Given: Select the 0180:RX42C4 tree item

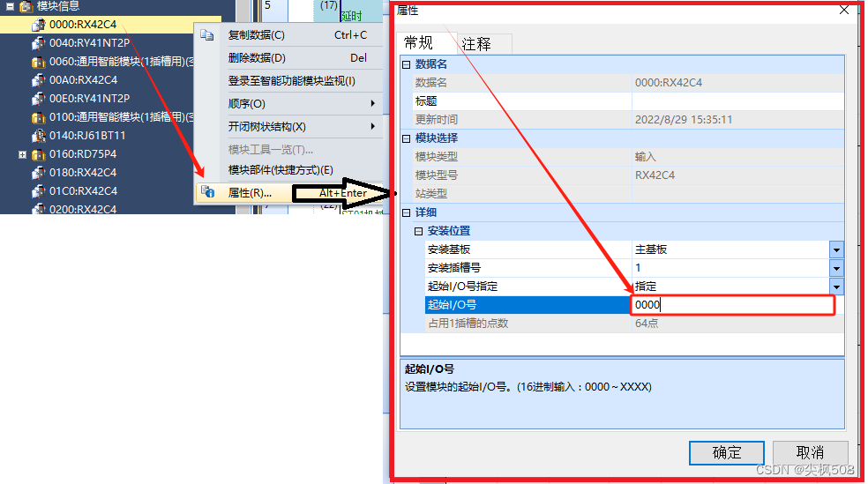Looking at the screenshot, I should click(83, 173).
